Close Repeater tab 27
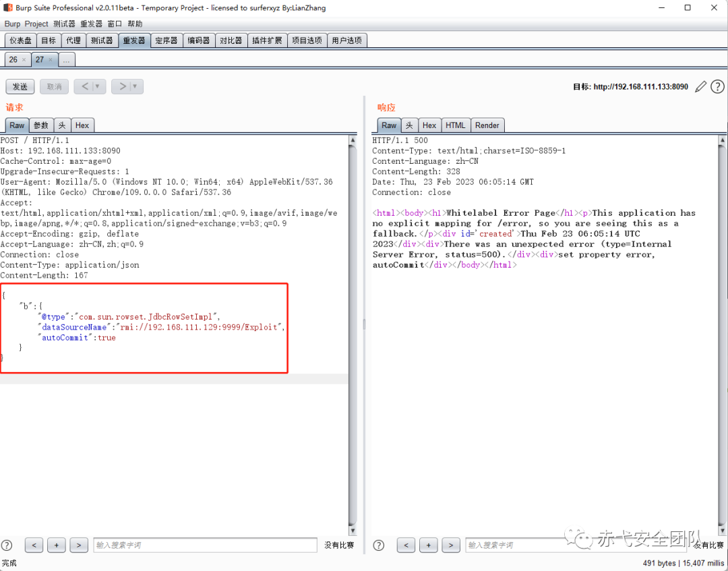 50,60
